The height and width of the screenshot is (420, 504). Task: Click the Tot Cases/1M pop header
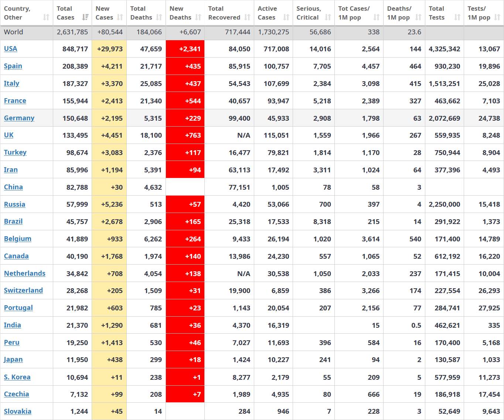354,13
